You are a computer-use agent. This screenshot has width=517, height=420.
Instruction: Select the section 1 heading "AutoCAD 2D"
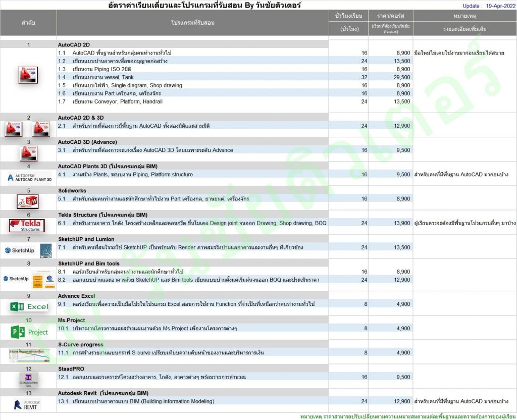click(74, 45)
